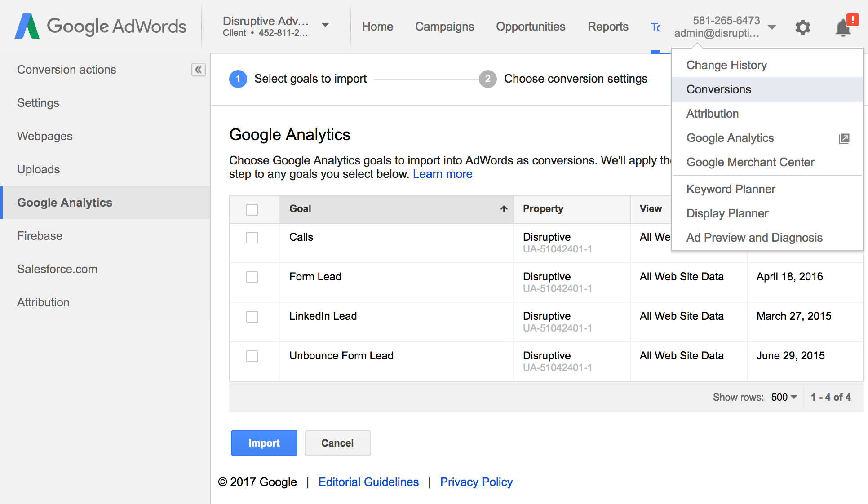
Task: Open Display Planner from the menu
Action: [x=767, y=213]
